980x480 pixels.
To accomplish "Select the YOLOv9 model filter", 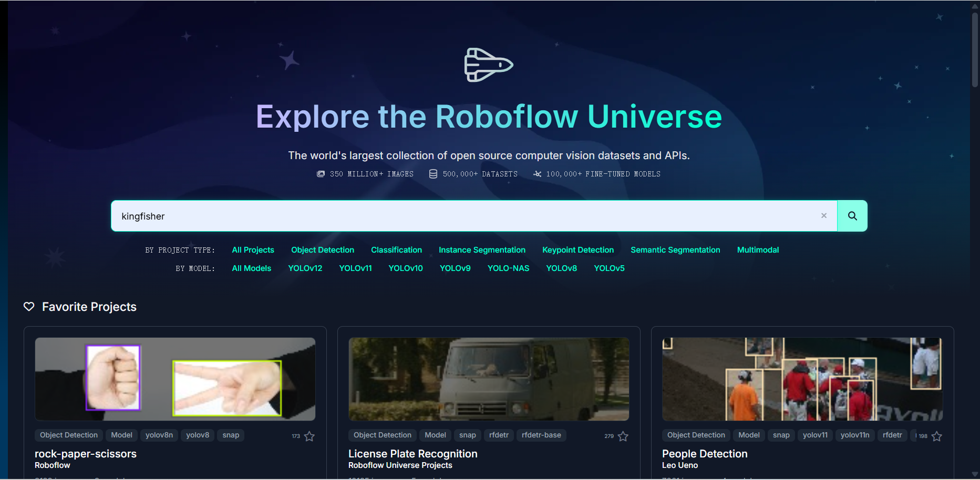I will pyautogui.click(x=455, y=268).
